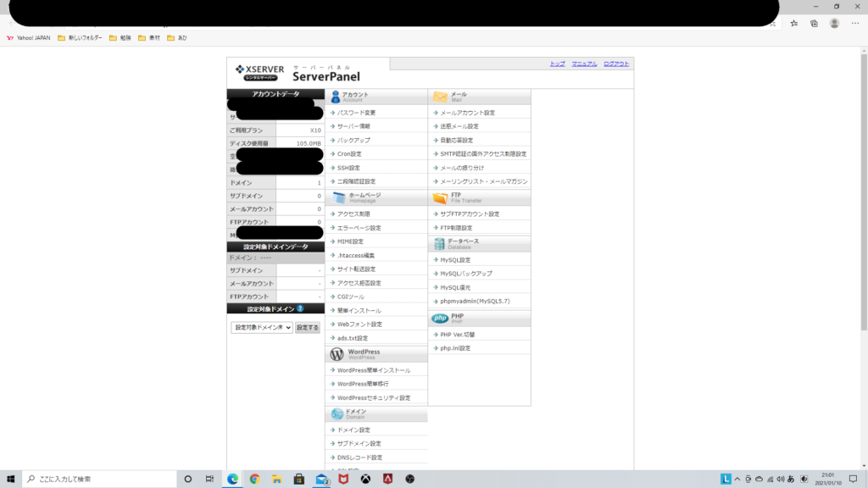Click ログアウト in the top navigation
868x488 pixels.
click(616, 64)
